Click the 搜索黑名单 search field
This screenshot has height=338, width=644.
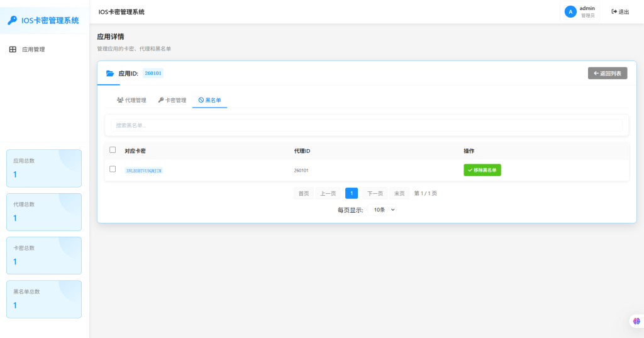pyautogui.click(x=366, y=125)
